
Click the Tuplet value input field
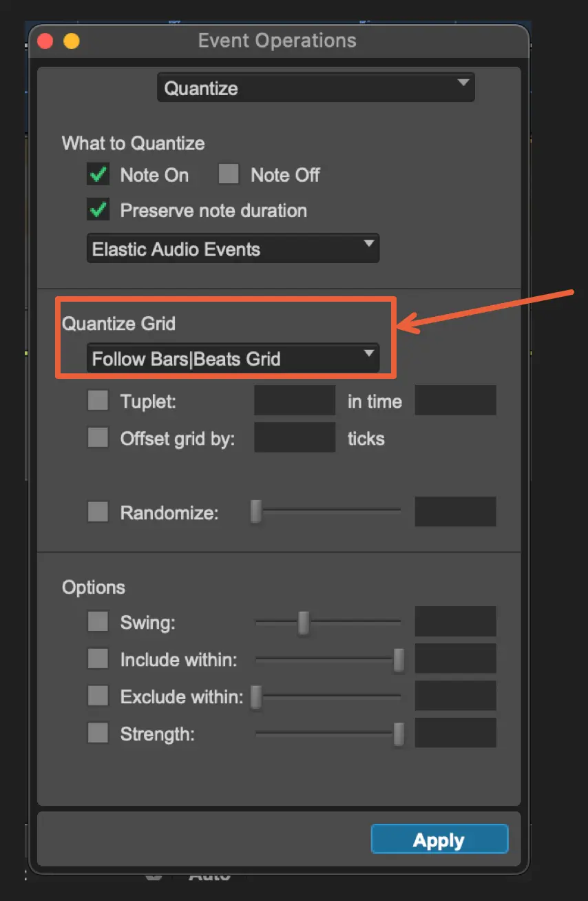point(295,401)
